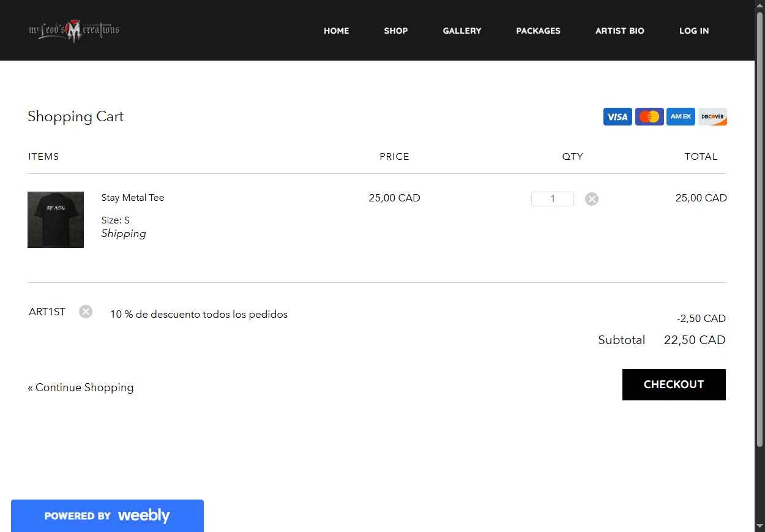The image size is (765, 532).
Task: Visit the Artist Bio page
Action: pos(620,31)
